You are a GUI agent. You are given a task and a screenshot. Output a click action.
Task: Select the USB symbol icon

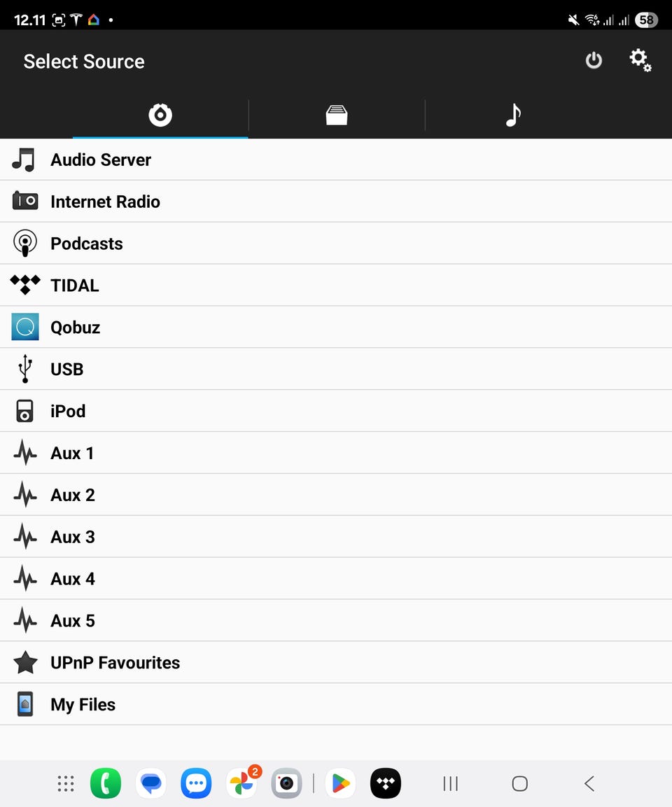(x=24, y=368)
